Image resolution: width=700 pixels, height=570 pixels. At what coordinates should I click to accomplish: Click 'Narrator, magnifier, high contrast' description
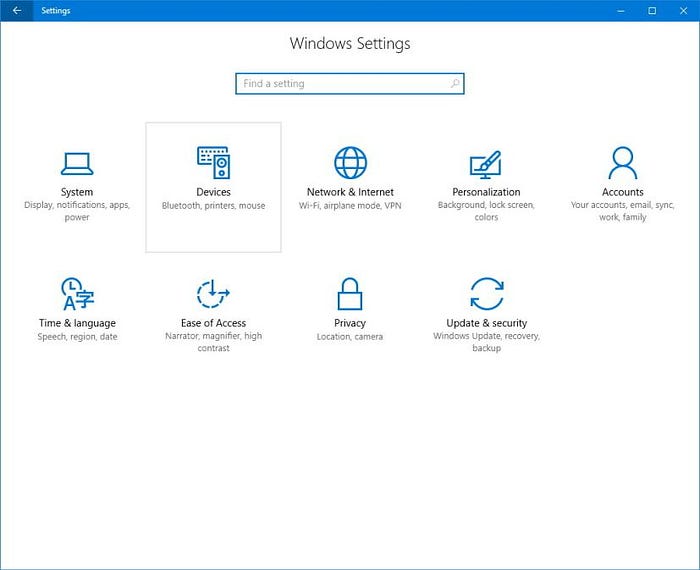pyautogui.click(x=213, y=342)
